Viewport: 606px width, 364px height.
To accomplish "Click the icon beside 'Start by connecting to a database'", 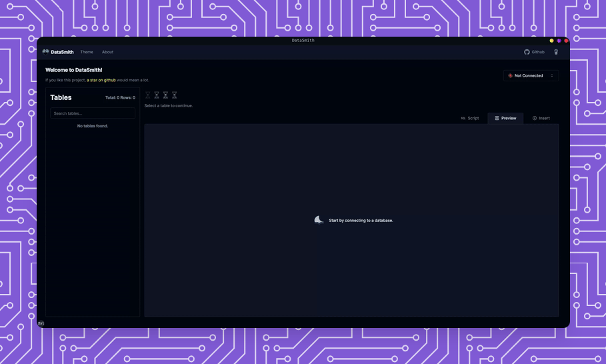I will (319, 220).
